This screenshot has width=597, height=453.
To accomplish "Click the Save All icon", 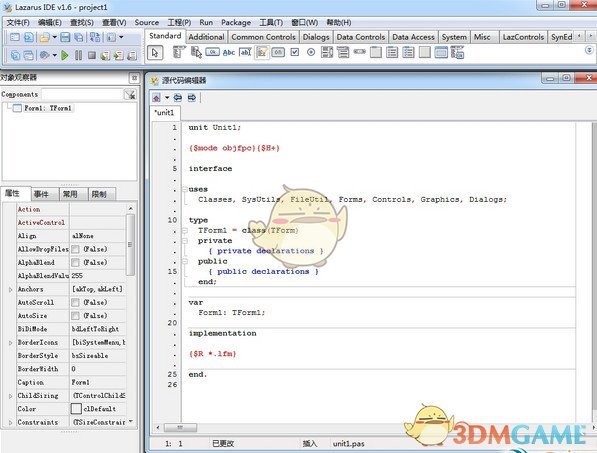I will click(79, 37).
